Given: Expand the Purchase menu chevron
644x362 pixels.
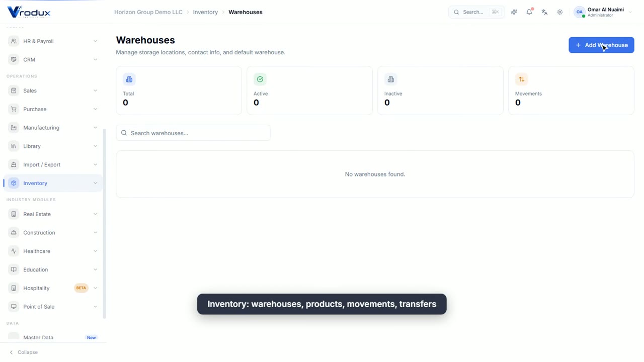Looking at the screenshot, I should point(95,109).
